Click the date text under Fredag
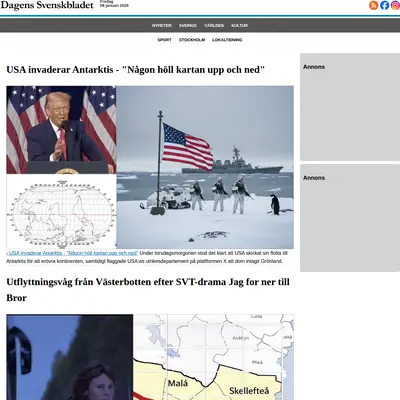Image resolution: width=400 pixels, height=400 pixels. pyautogui.click(x=114, y=6)
